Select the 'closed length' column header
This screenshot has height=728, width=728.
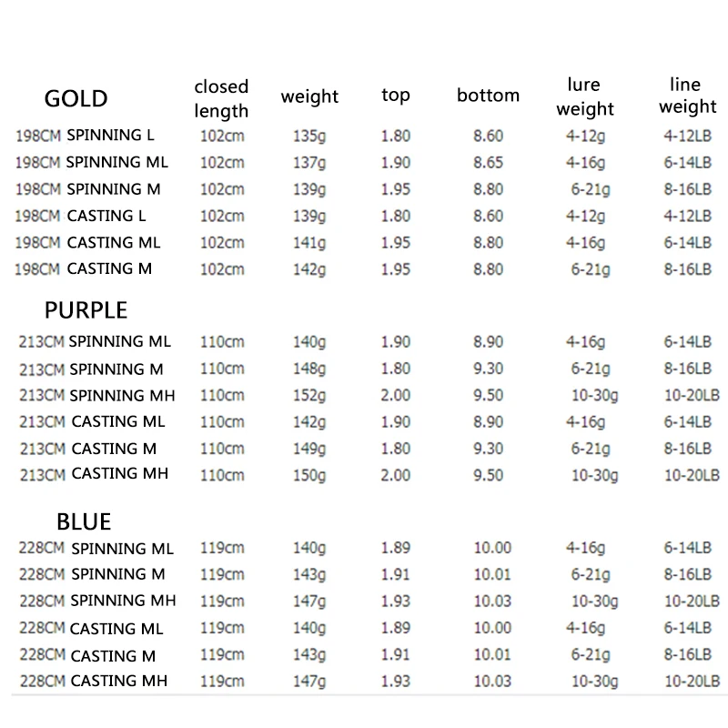221,98
